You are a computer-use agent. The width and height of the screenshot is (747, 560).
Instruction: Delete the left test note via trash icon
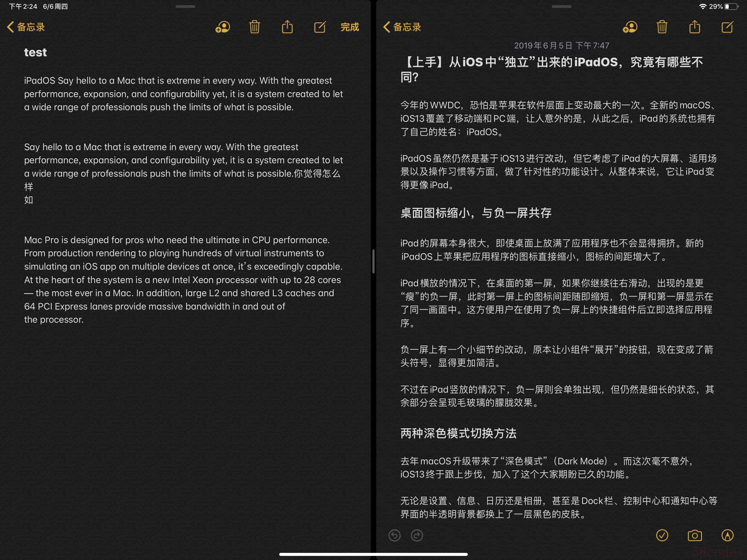click(x=255, y=27)
